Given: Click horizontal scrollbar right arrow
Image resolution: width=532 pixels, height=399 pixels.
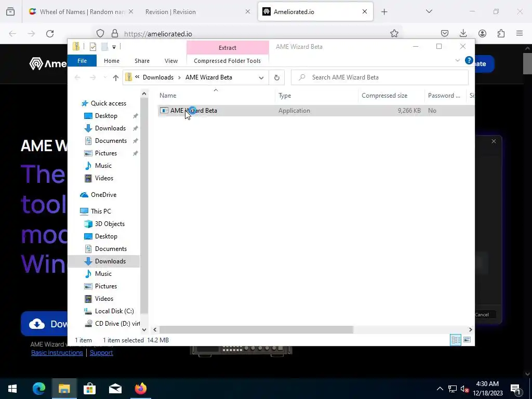Looking at the screenshot, I should point(470,329).
